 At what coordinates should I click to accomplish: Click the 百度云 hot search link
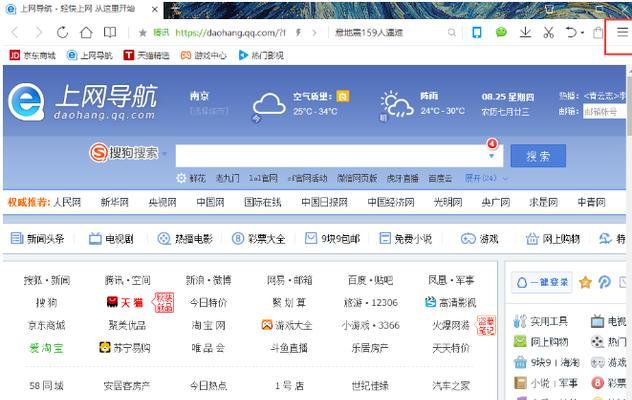pos(440,178)
